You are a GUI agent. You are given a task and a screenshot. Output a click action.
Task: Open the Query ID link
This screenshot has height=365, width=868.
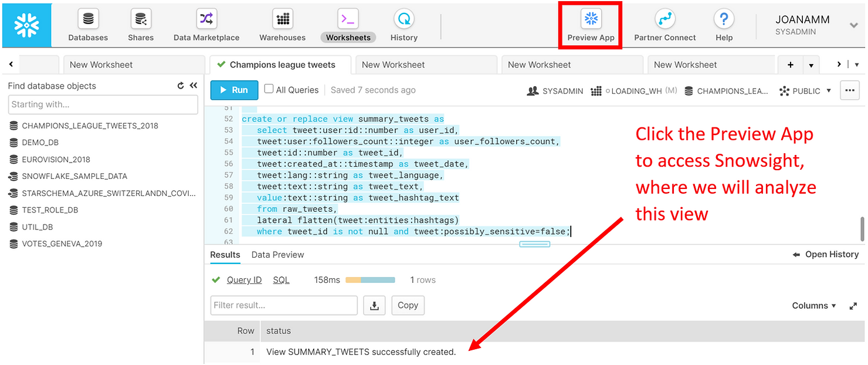244,280
